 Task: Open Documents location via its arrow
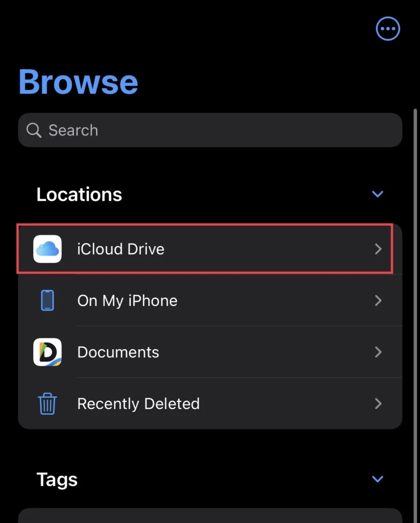378,352
